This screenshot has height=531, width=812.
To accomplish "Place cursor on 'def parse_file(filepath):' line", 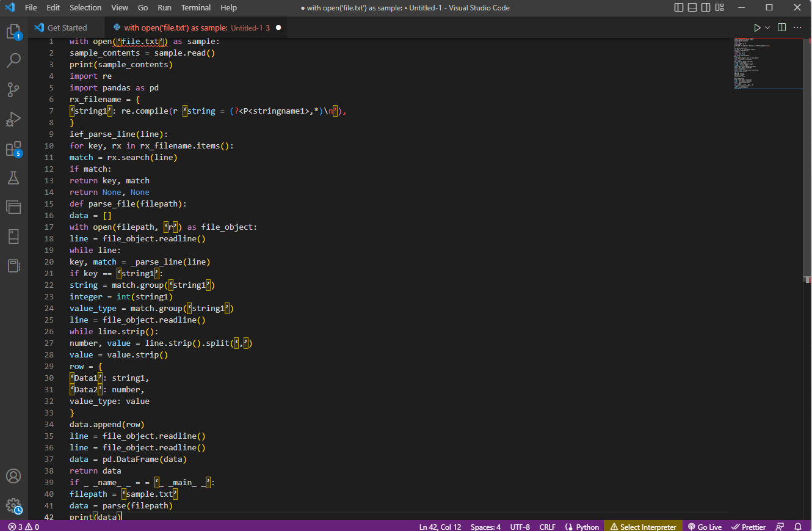I will point(128,204).
